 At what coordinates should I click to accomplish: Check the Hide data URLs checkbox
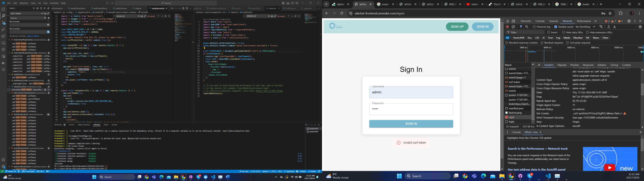[563, 33]
